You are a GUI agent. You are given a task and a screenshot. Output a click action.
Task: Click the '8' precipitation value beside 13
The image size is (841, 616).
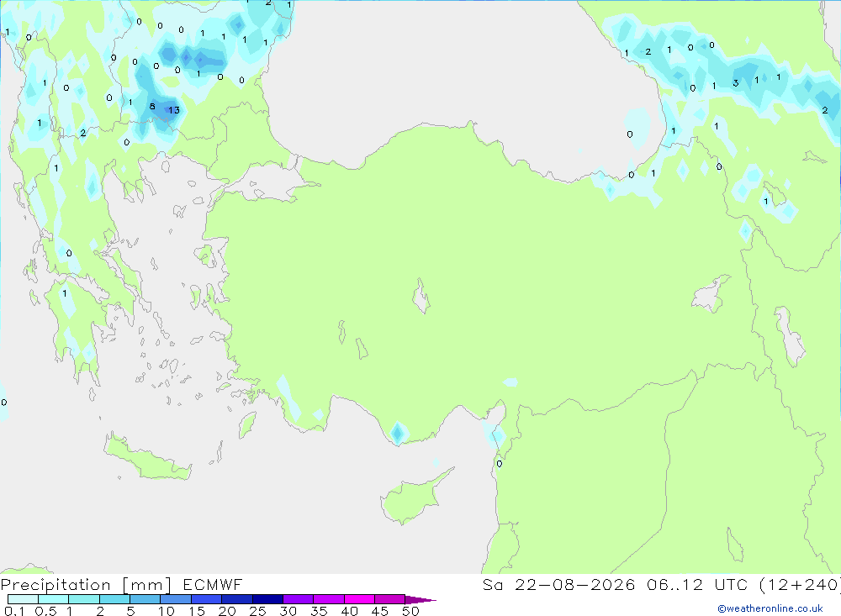click(152, 106)
